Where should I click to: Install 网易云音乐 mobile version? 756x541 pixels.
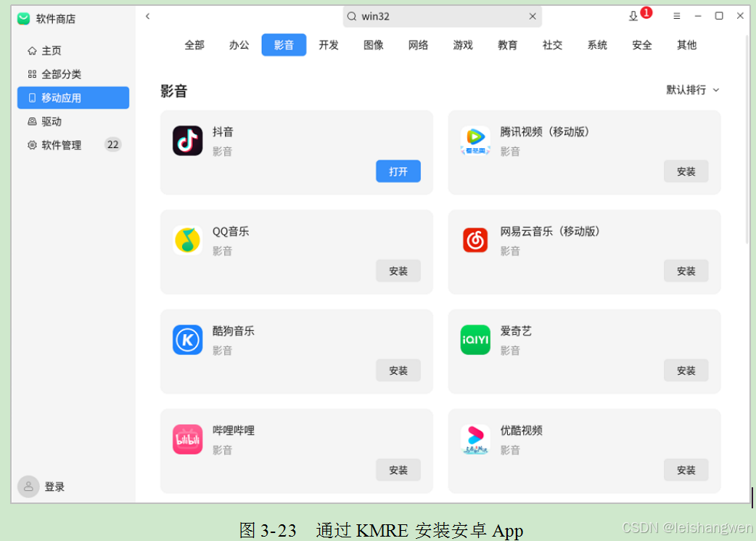coord(686,271)
